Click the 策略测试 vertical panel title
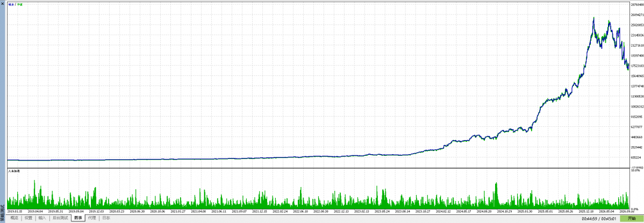This screenshot has width=644, height=223. pos(3,213)
